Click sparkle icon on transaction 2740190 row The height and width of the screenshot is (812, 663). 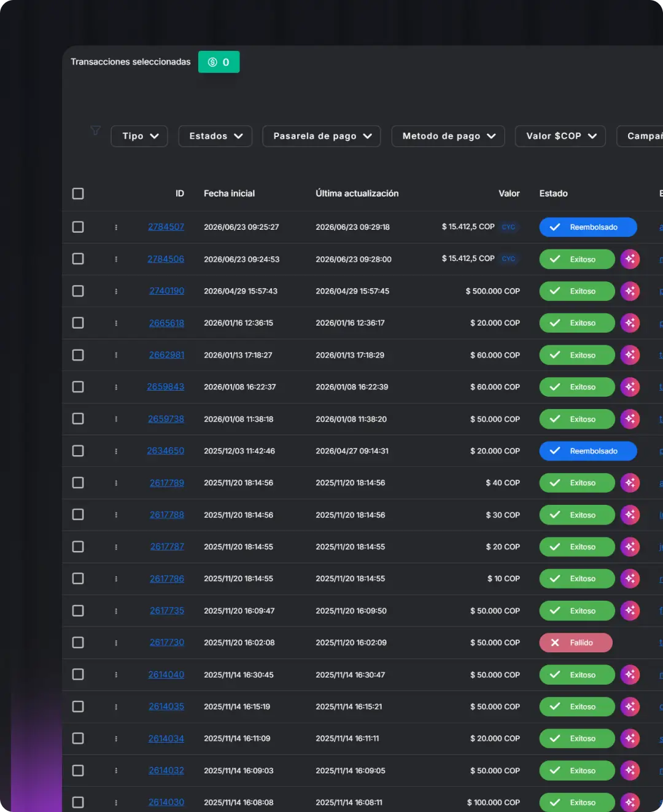tap(630, 291)
